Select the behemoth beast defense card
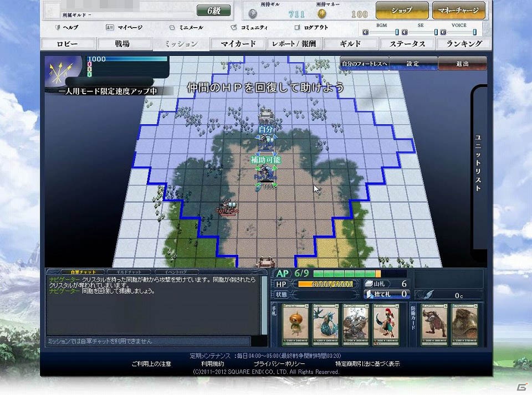 pyautogui.click(x=434, y=325)
